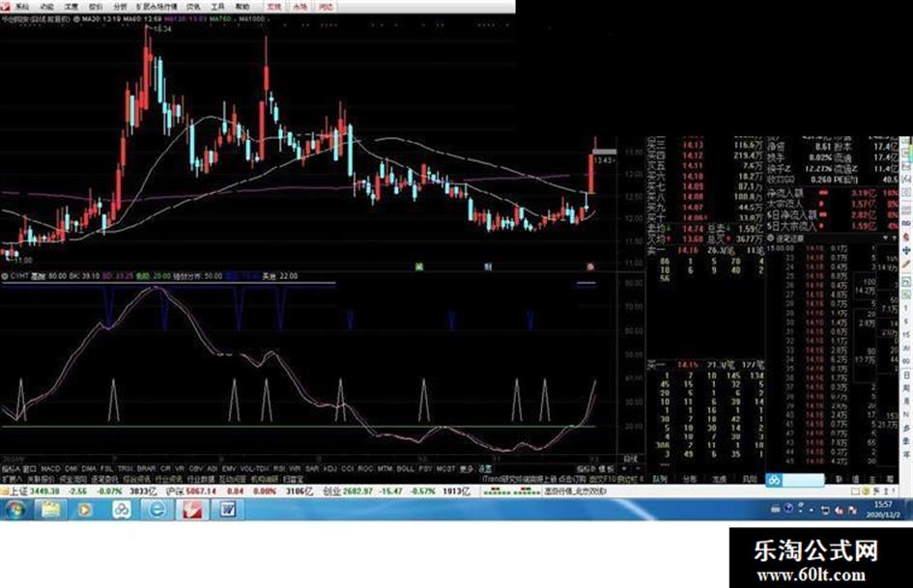Switch indicator to EMV

[x=229, y=468]
